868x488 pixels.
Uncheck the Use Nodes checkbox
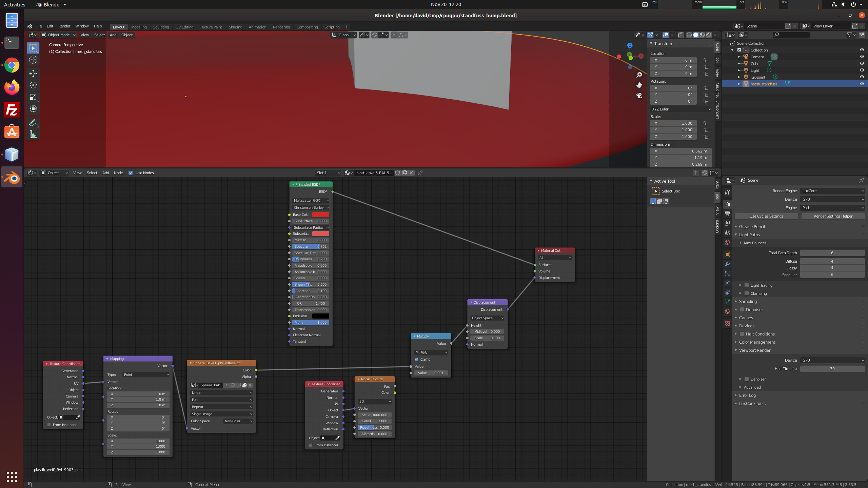(131, 173)
